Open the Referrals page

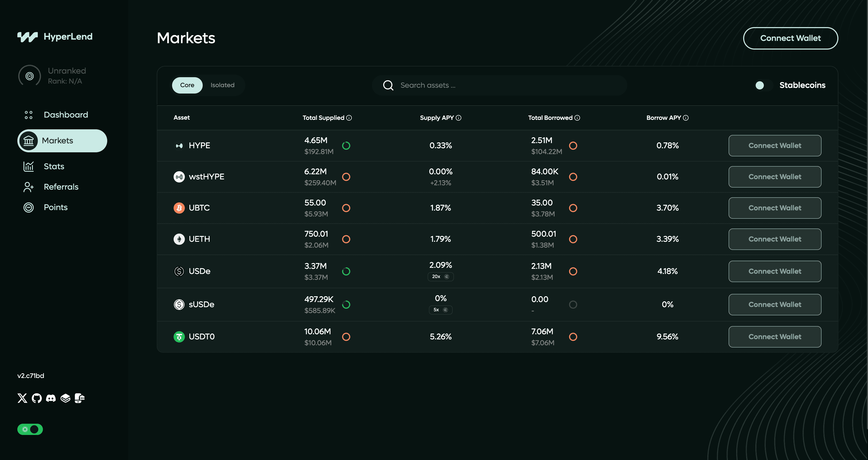click(61, 187)
